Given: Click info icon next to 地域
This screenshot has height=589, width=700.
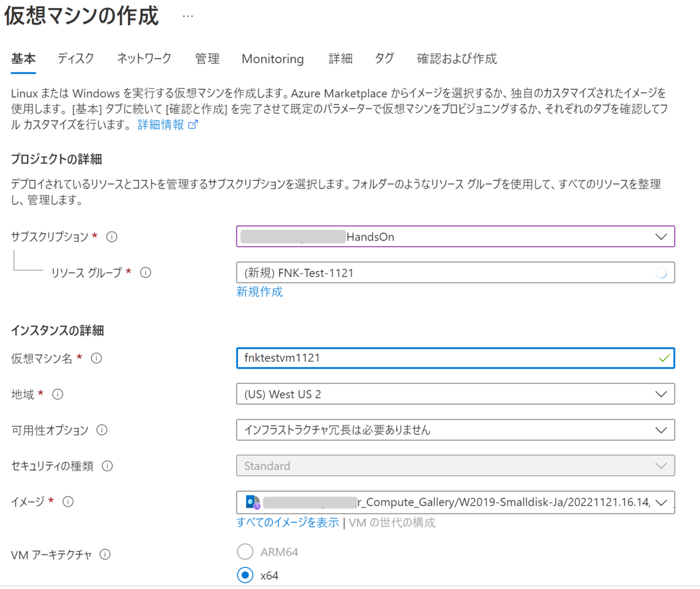Looking at the screenshot, I should pyautogui.click(x=58, y=395).
